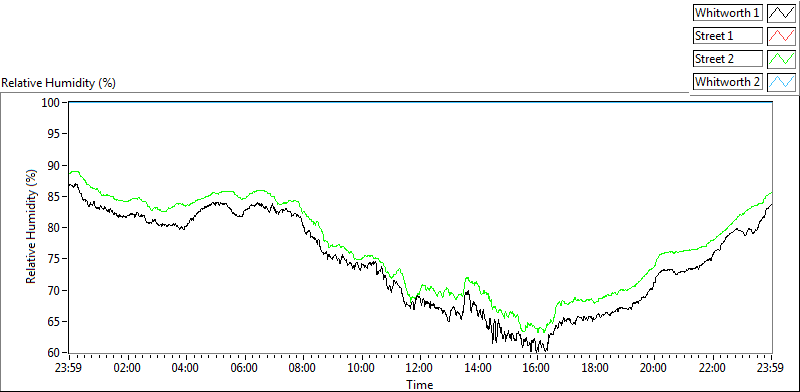Click the Time axis label
The height and width of the screenshot is (392, 800).
420,384
